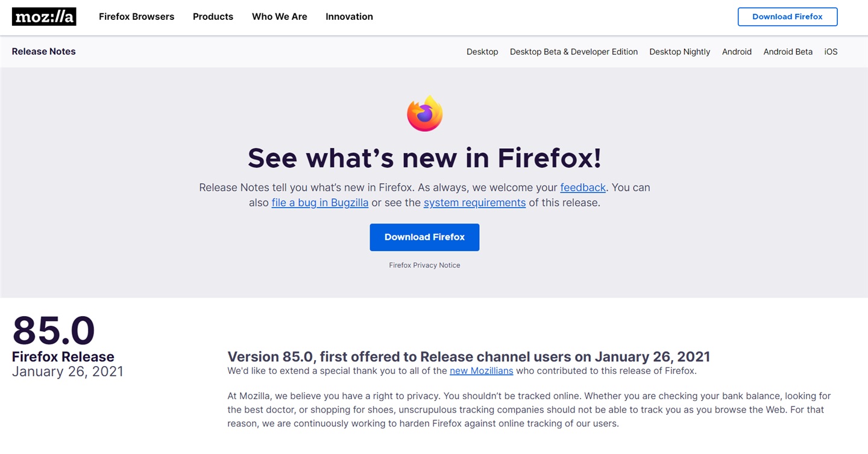Screen dimensions: 868x454
Task: Open file a bug in Bugzilla link
Action: (x=320, y=203)
